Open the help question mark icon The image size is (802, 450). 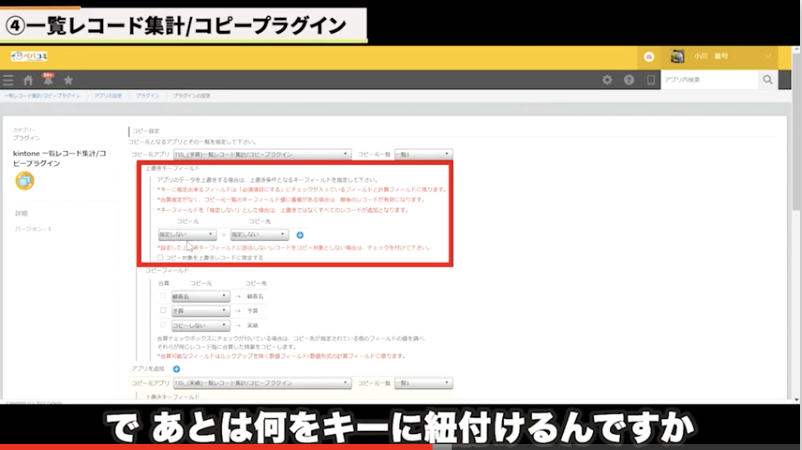point(629,80)
